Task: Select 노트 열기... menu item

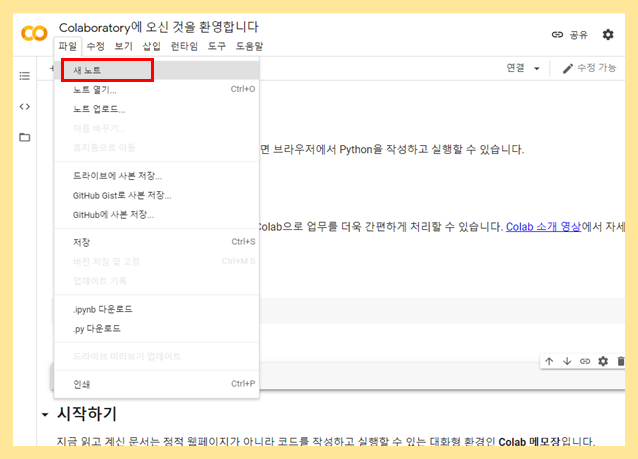Action: point(157,90)
